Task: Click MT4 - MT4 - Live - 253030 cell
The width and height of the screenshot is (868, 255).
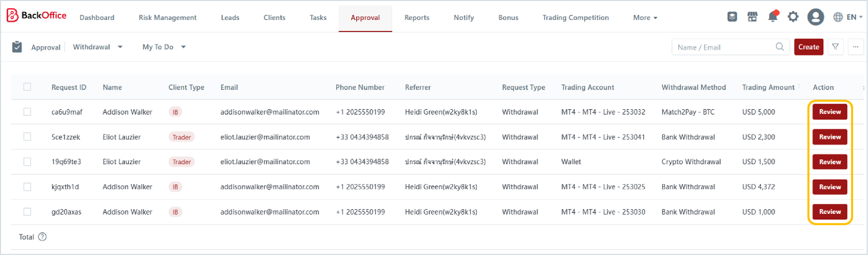Action: (x=603, y=212)
